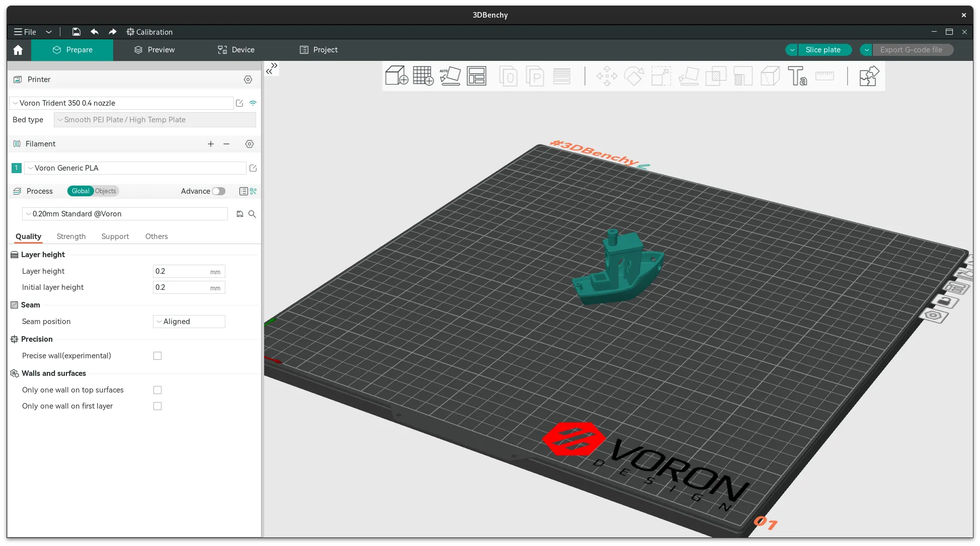Screen dimensions: 980x546
Task: Open Filament settings gear
Action: point(249,144)
